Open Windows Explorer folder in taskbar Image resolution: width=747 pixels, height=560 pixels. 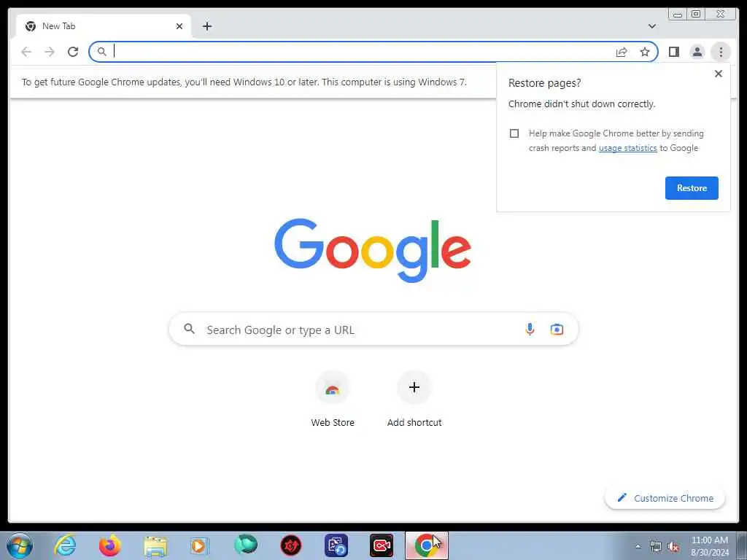click(155, 545)
